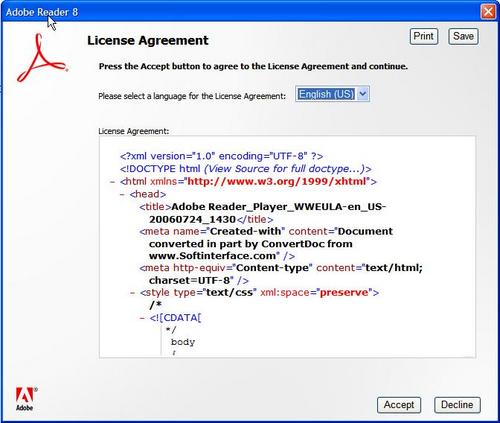Screen dimensions: 500x423
Task: Click the 'License Agreement:' field label
Action: pyautogui.click(x=134, y=131)
